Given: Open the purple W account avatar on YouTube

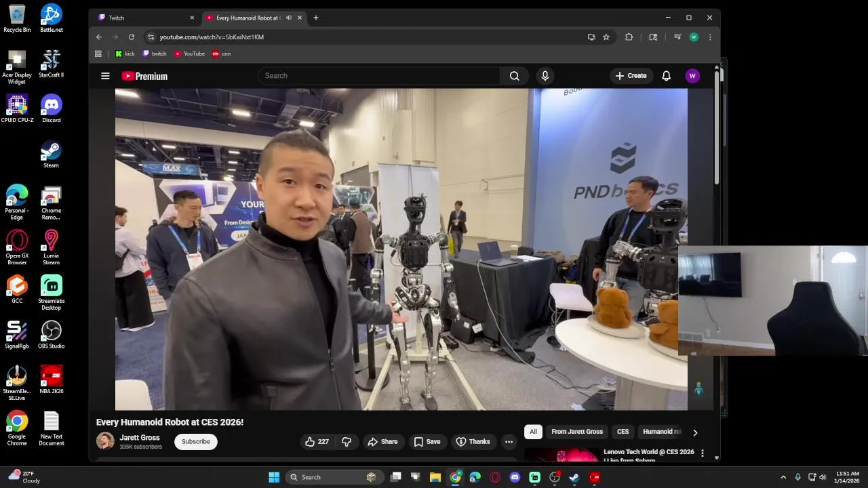Looking at the screenshot, I should pyautogui.click(x=692, y=76).
